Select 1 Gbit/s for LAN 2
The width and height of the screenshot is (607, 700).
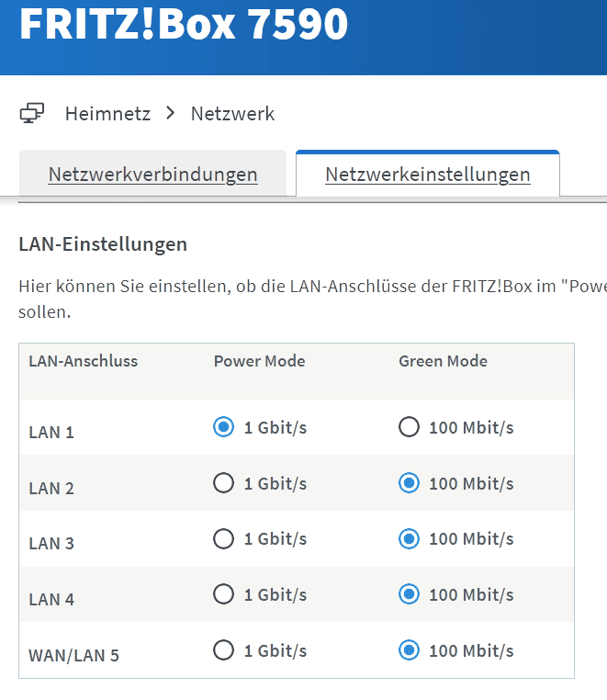[x=224, y=482]
